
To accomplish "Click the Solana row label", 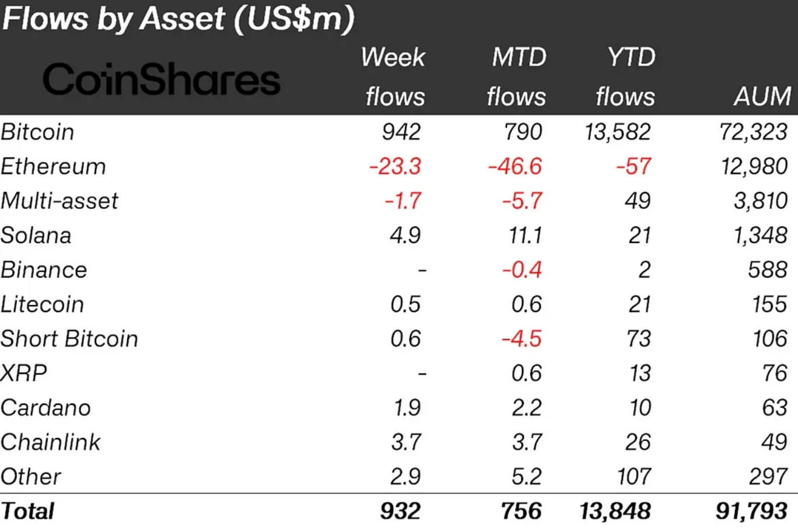I will pos(36,235).
